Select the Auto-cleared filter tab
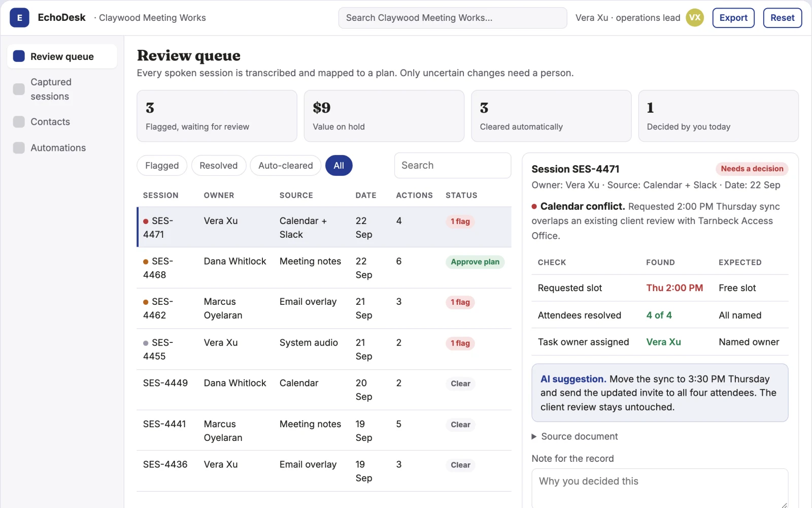This screenshot has width=812, height=508. (285, 166)
